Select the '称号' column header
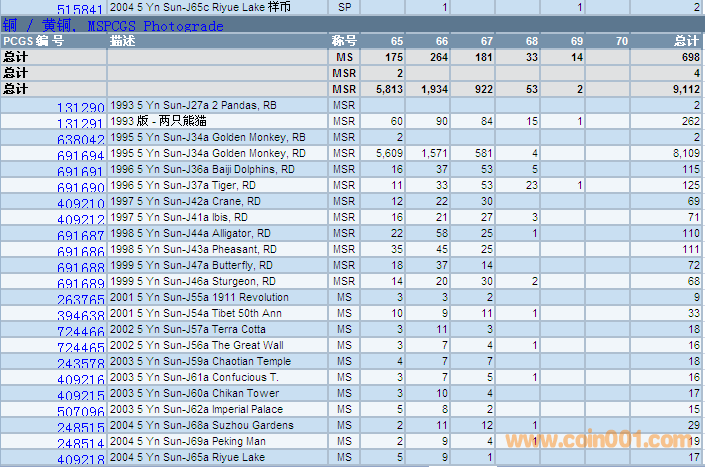705x467 pixels. coord(344,41)
